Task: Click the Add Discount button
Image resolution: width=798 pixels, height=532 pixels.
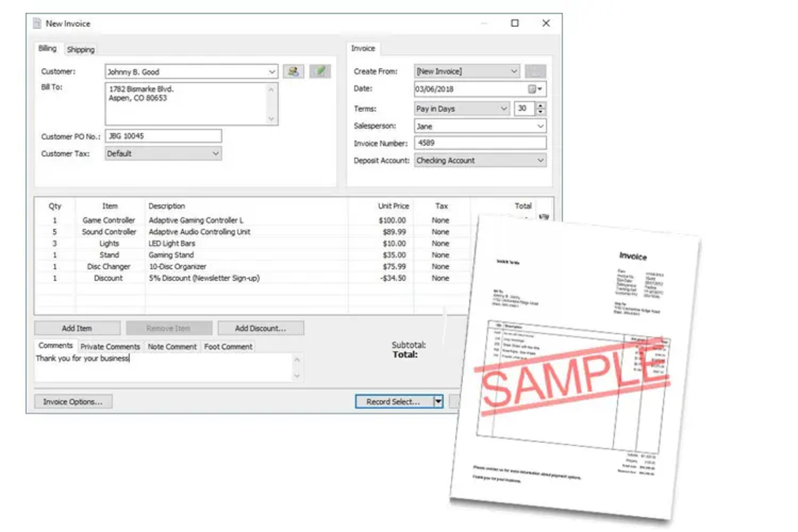Action: click(x=261, y=328)
